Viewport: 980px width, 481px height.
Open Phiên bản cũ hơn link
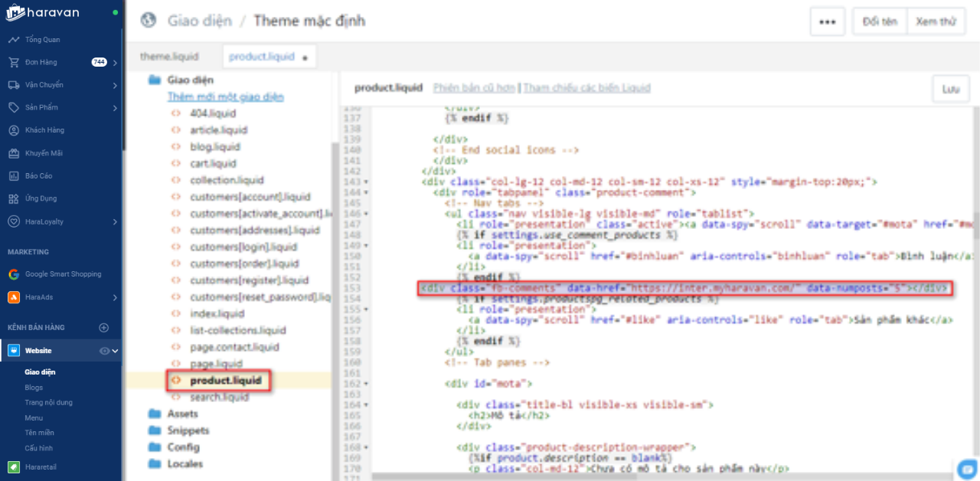click(475, 88)
